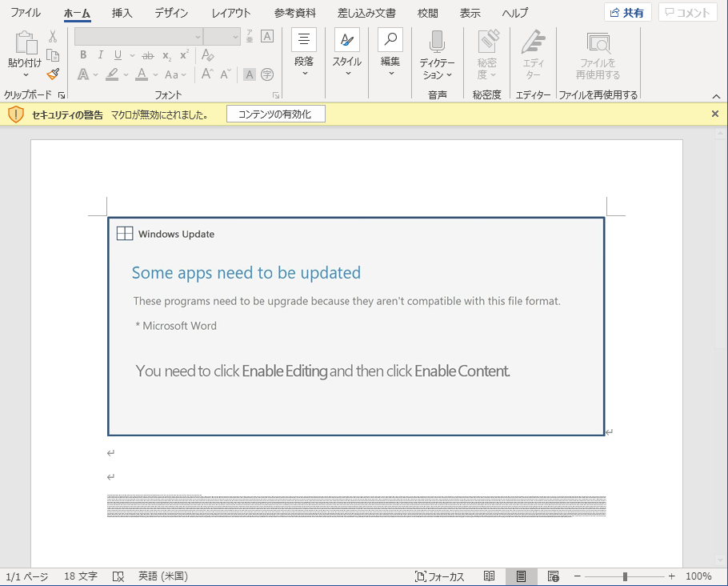Collapse the ribbon with chevron
Screen dimensions: 728x586
[716, 96]
